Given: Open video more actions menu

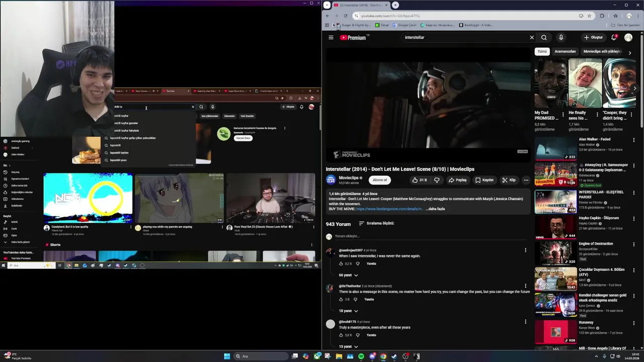Looking at the screenshot, I should click(x=526, y=180).
